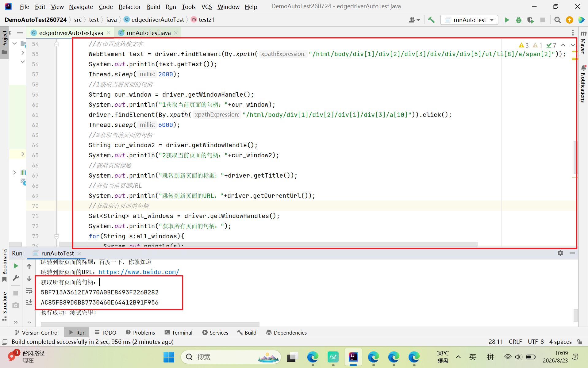Collapse the for-loop fold marker at line 73
588x368 pixels.
pyautogui.click(x=56, y=236)
